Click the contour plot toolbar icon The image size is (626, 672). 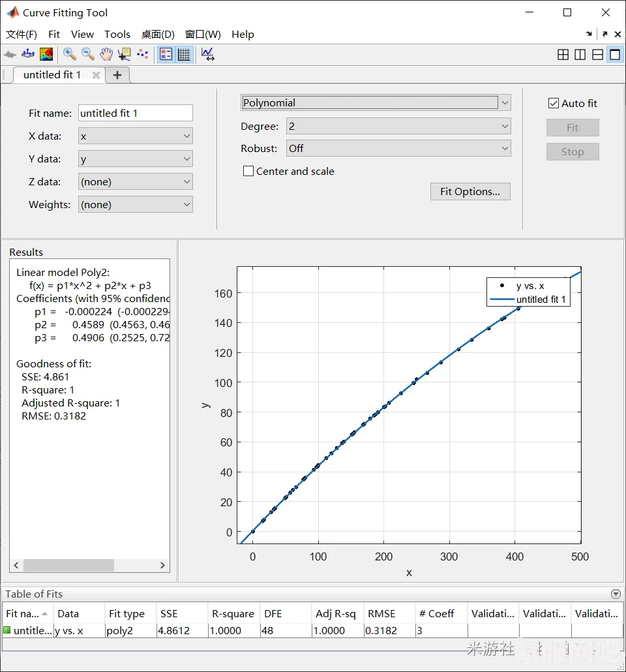[46, 54]
